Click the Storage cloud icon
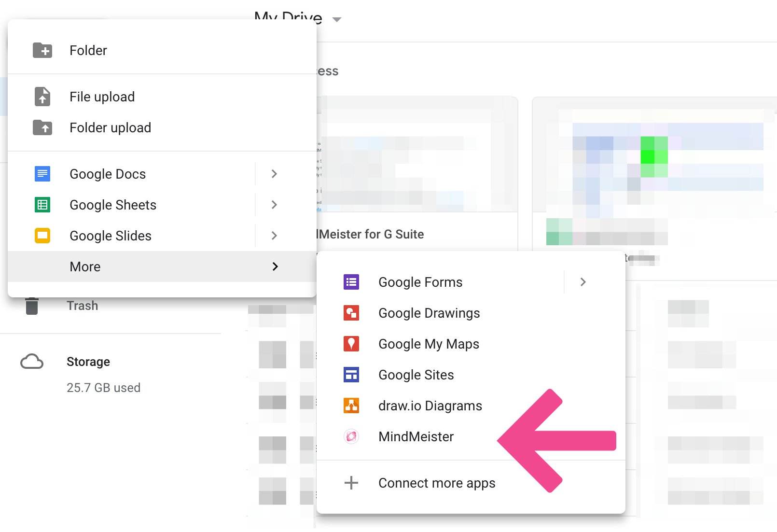 point(32,362)
